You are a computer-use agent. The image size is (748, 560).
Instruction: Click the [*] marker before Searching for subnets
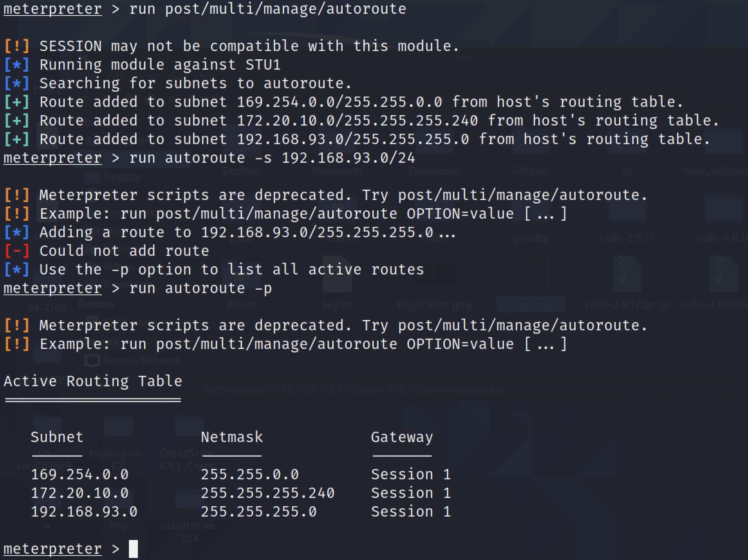17,83
